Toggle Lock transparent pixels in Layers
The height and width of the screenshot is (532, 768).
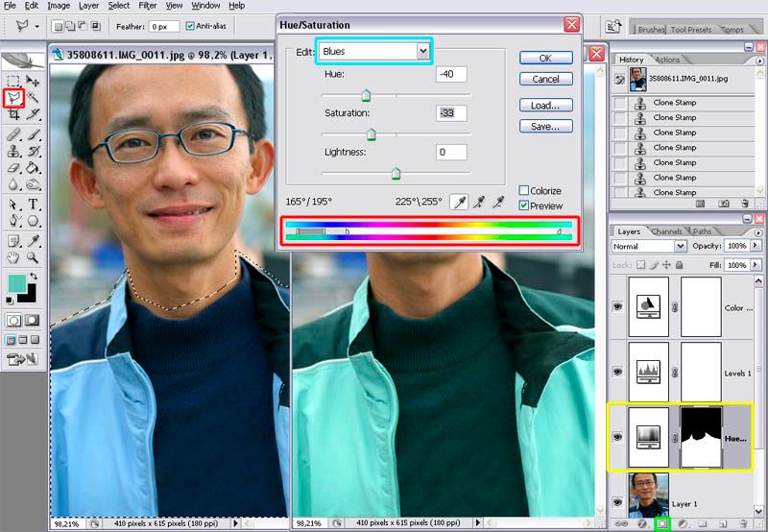[x=640, y=265]
